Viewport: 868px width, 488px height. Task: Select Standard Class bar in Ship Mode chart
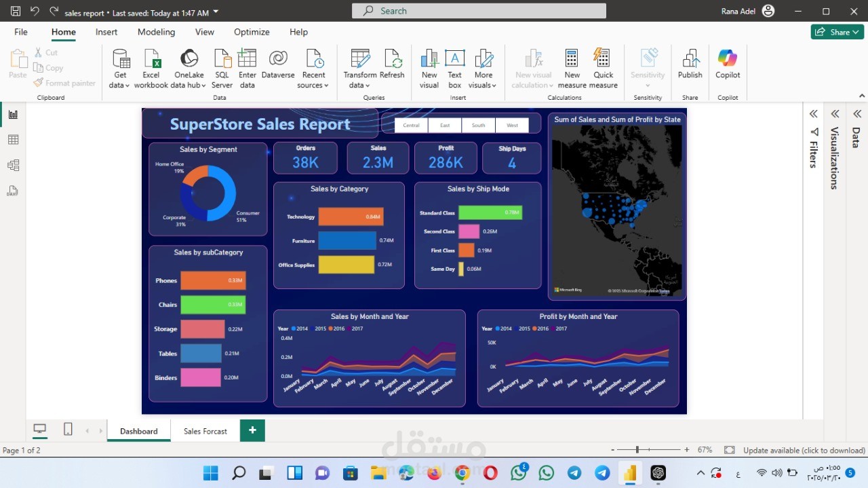click(490, 212)
